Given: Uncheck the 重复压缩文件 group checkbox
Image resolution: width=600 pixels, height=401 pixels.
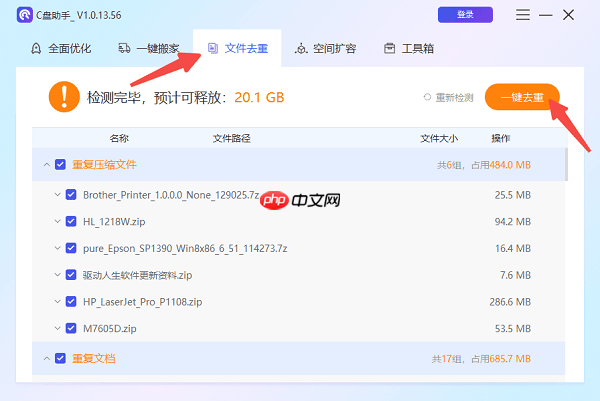Looking at the screenshot, I should pyautogui.click(x=60, y=165).
